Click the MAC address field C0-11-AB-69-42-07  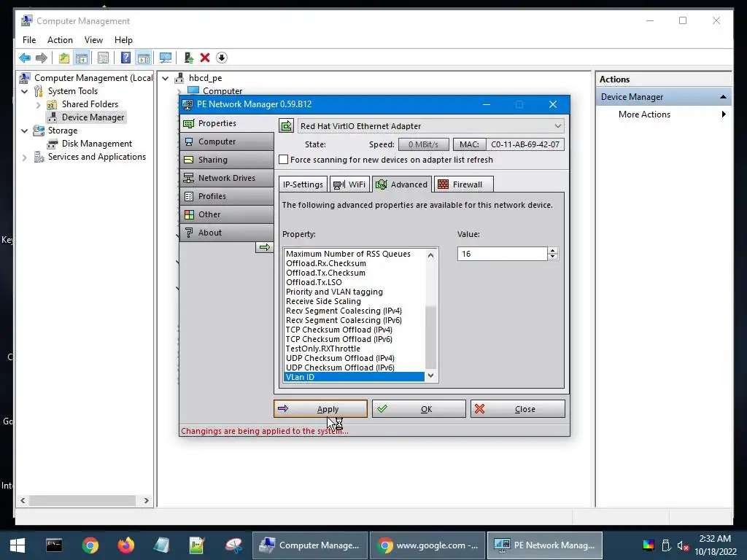(x=525, y=144)
